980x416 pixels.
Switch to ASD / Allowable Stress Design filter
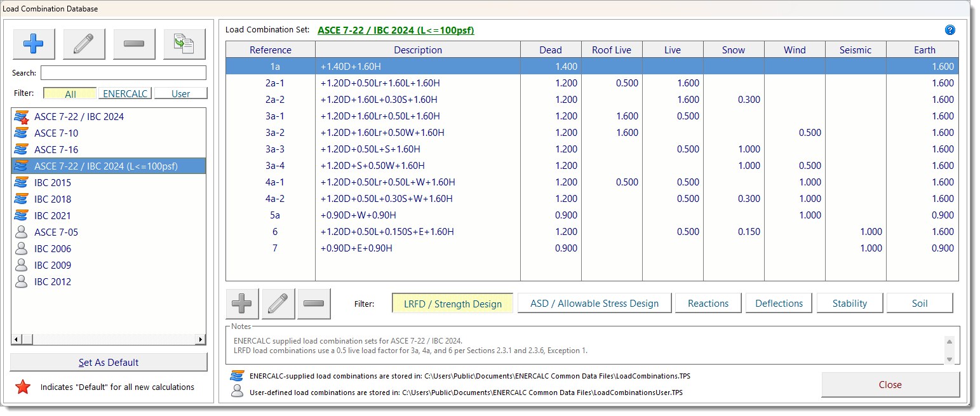click(x=594, y=304)
